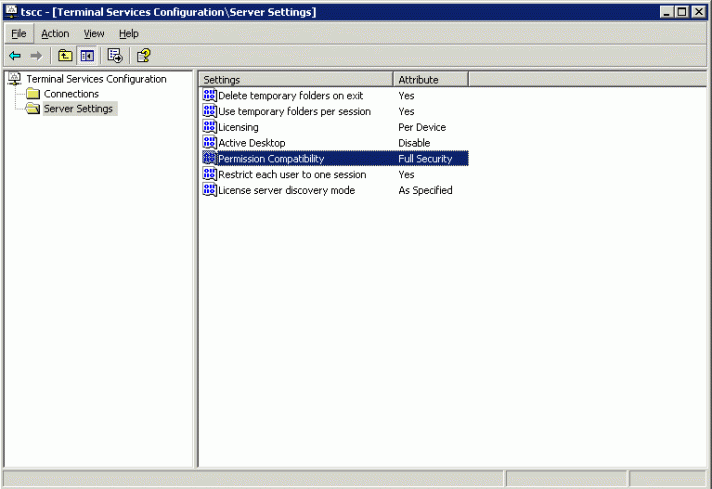This screenshot has width=712, height=489.
Task: Click the License server discovery mode icon
Action: (x=210, y=190)
